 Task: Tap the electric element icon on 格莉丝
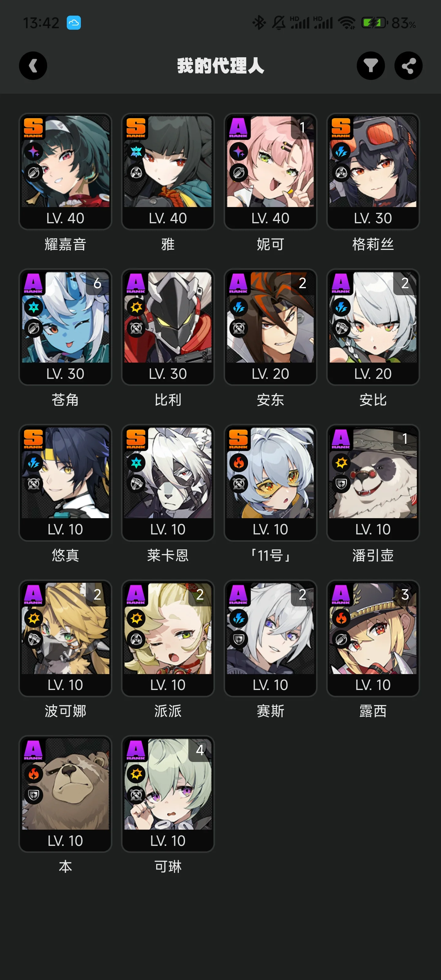pyautogui.click(x=341, y=151)
